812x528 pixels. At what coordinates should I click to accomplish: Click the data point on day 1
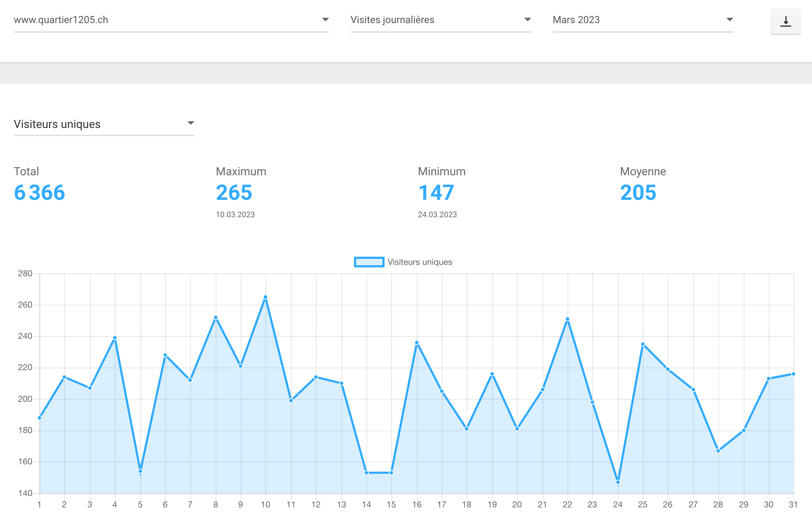point(39,418)
